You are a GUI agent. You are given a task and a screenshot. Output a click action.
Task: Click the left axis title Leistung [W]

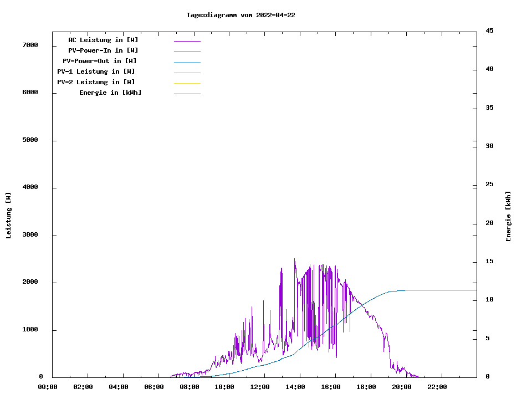click(8, 216)
